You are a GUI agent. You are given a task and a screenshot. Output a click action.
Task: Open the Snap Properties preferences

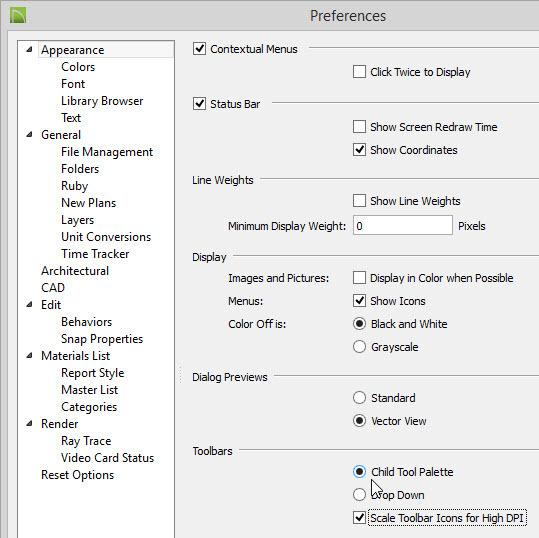point(102,339)
